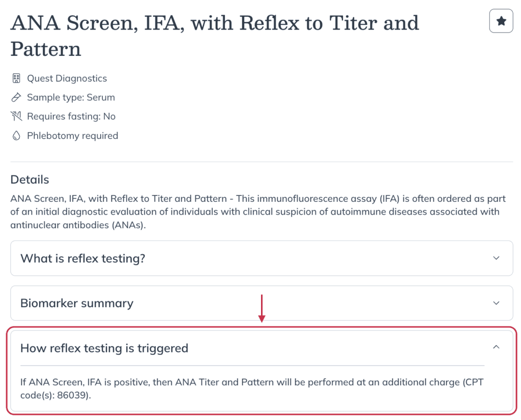This screenshot has width=521, height=420.
Task: Click Phlebotomy required text
Action: click(x=72, y=135)
